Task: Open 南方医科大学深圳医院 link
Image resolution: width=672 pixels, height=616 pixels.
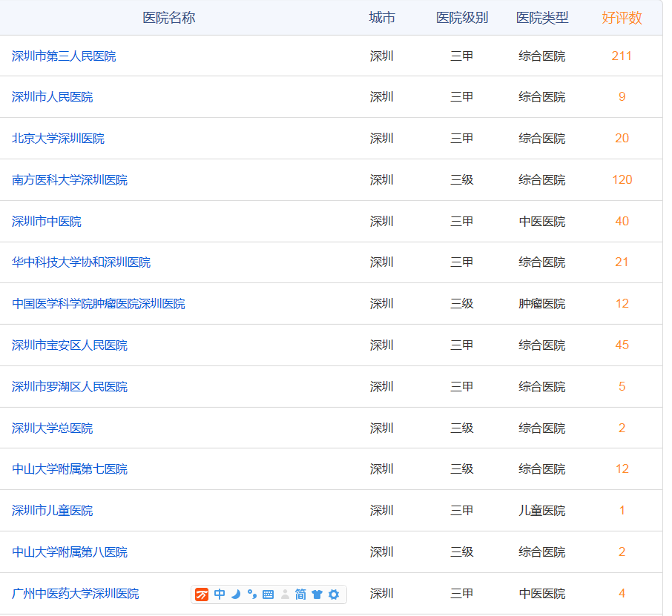Action: [x=70, y=180]
